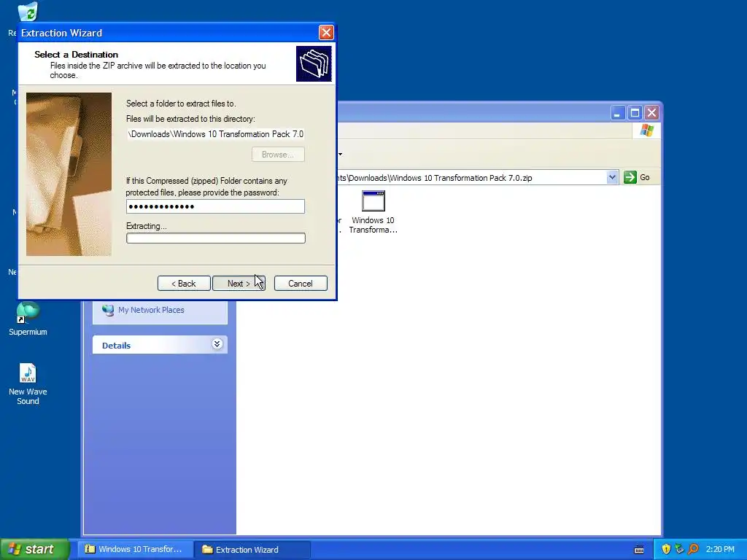The width and height of the screenshot is (747, 560).
Task: Open My Network Places link
Action: pos(151,310)
